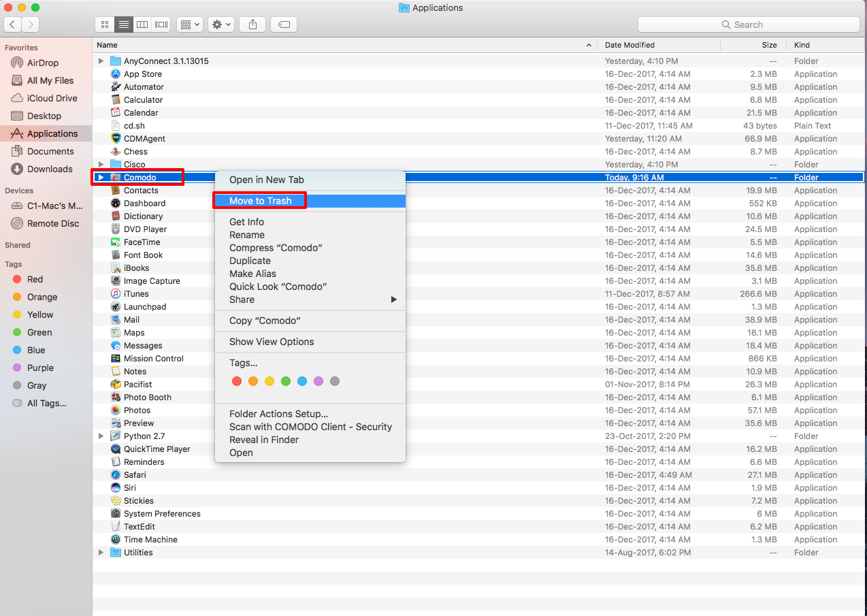This screenshot has width=867, height=616.
Task: Click the Share toolbar icon
Action: [252, 25]
